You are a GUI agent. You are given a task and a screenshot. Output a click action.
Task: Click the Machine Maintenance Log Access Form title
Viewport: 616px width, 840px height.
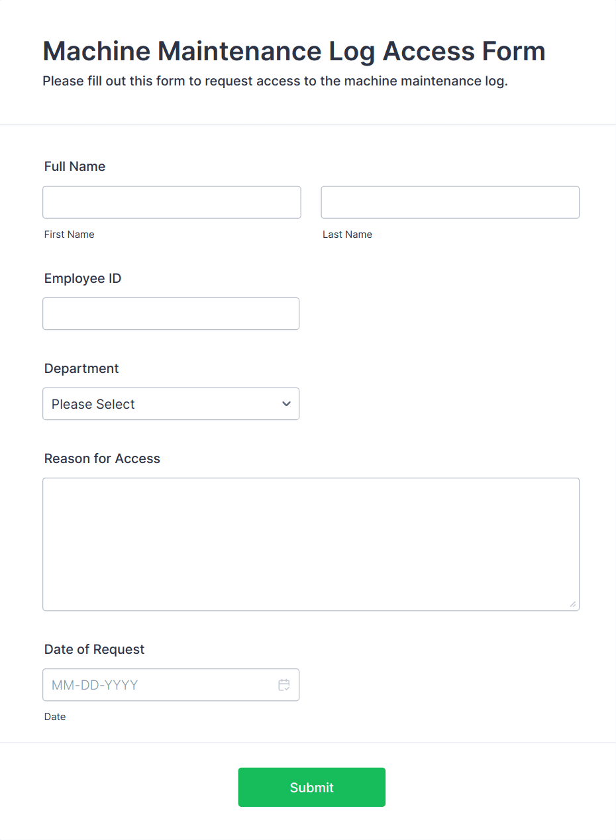tap(293, 51)
